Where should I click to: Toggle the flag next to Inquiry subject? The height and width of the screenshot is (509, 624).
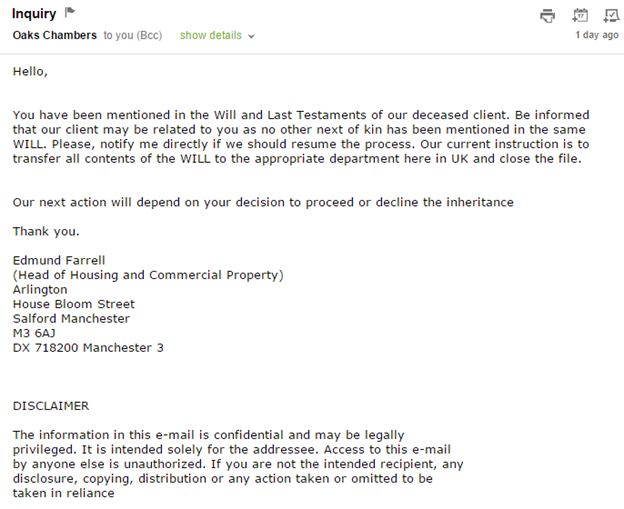(70, 13)
